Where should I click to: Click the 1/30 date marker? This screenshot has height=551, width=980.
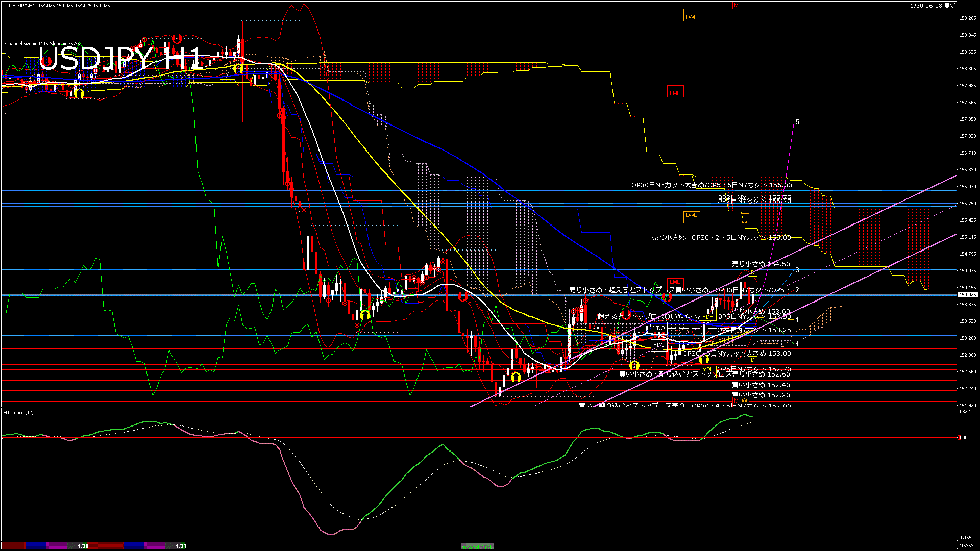point(83,546)
